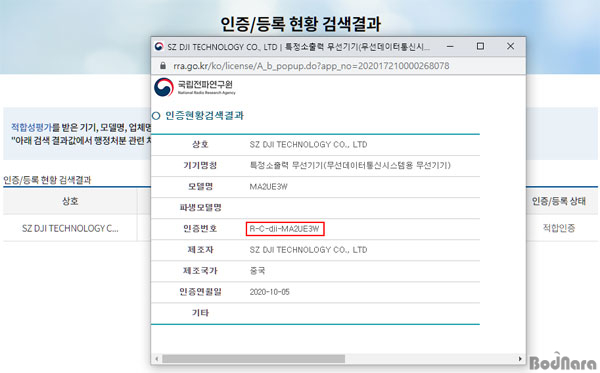Select the certification number R-C-dji-MA2UE3W
The width and height of the screenshot is (600, 373).
285,229
